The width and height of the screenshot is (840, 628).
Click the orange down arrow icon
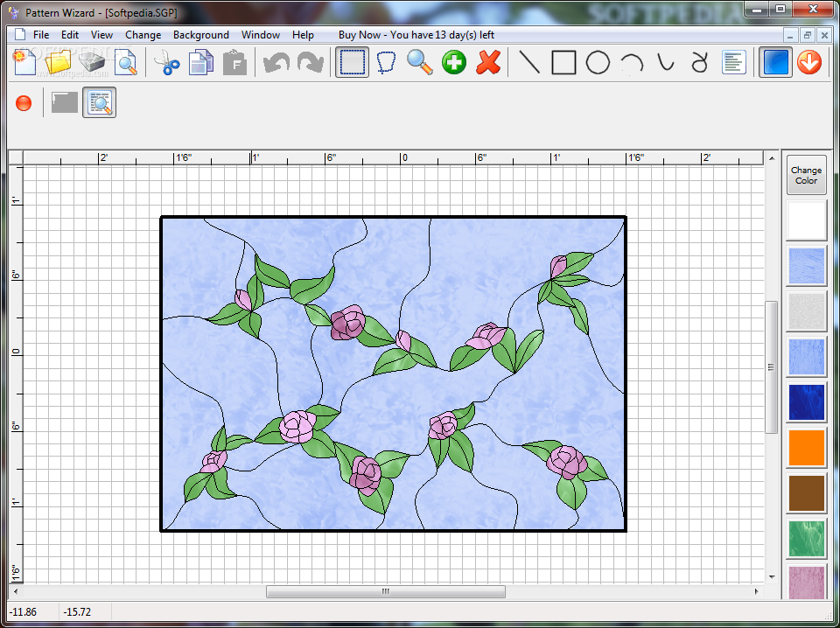tap(808, 62)
